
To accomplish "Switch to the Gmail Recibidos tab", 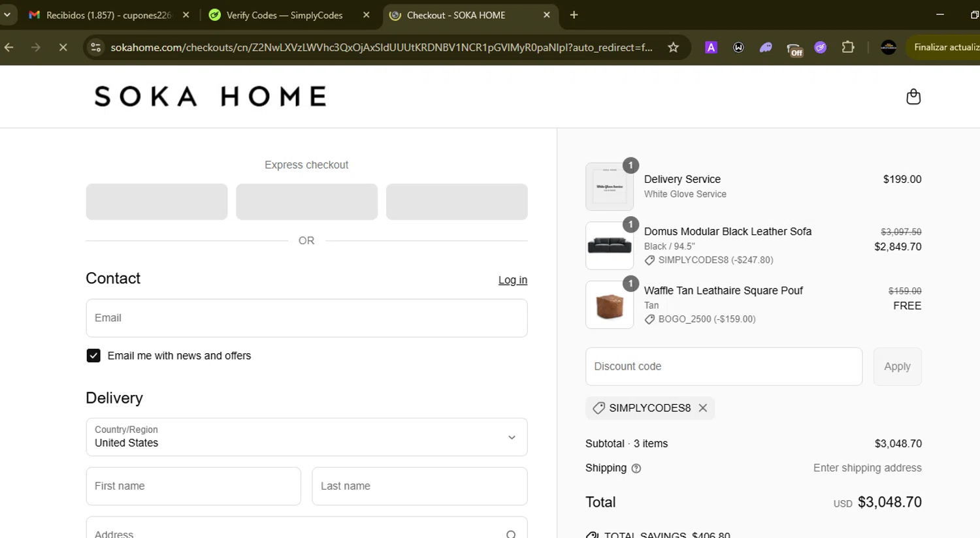I will click(x=108, y=15).
